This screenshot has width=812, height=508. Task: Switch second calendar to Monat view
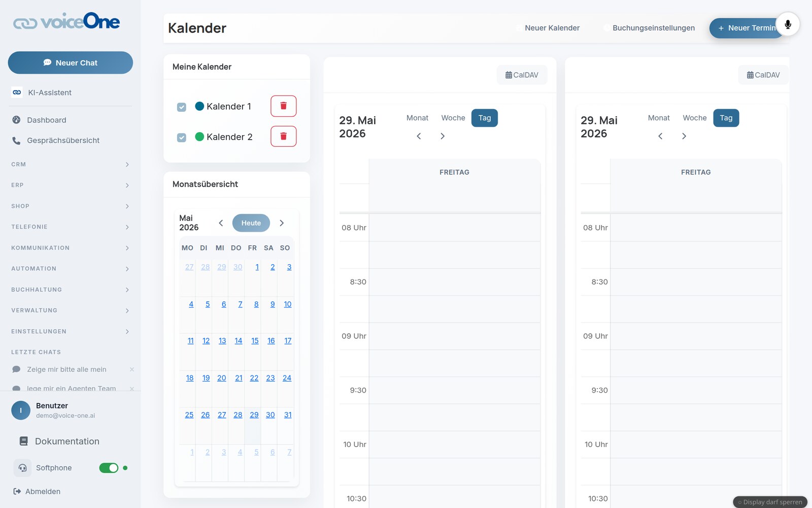[x=659, y=118]
